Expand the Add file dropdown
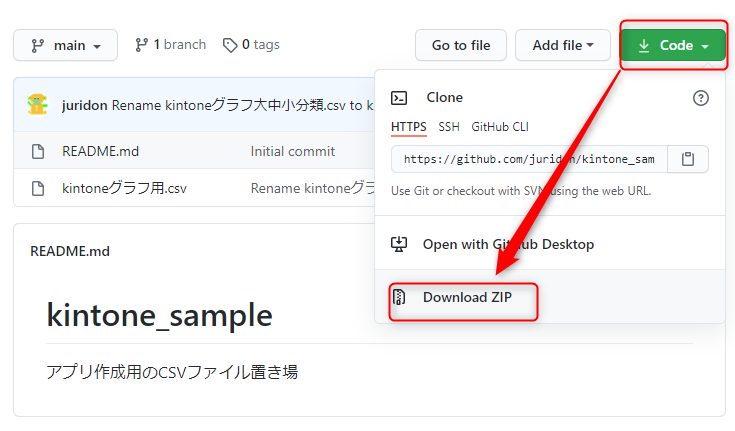 pos(562,45)
